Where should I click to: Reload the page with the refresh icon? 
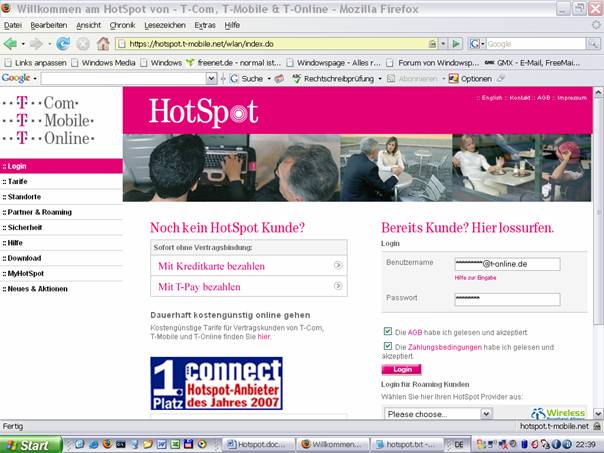click(63, 44)
